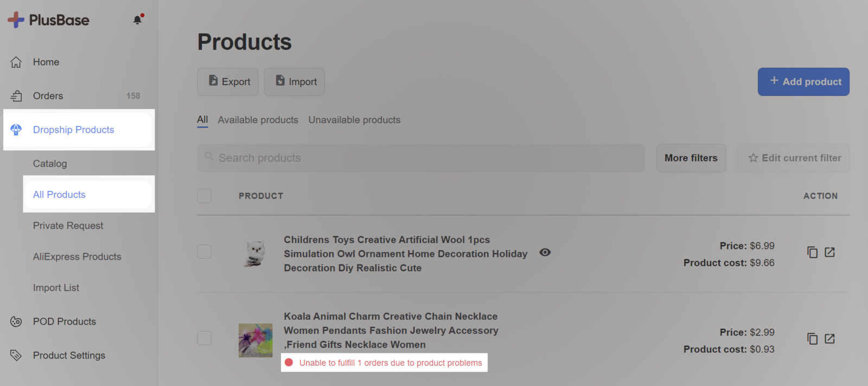The height and width of the screenshot is (386, 868).
Task: Select the Owl Ornament product checkbox
Action: coord(205,252)
